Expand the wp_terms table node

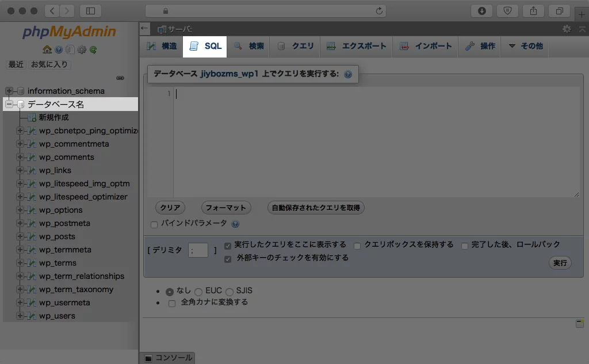[20, 263]
